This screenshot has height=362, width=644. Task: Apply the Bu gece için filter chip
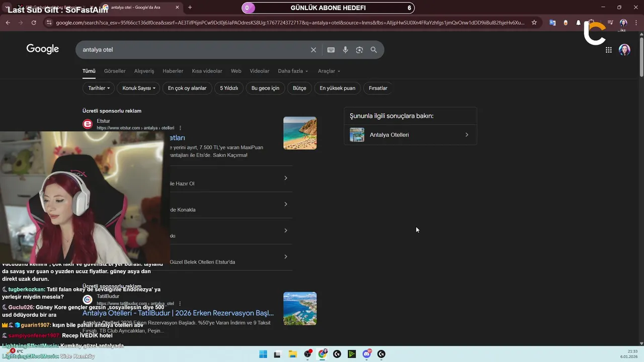click(x=265, y=88)
